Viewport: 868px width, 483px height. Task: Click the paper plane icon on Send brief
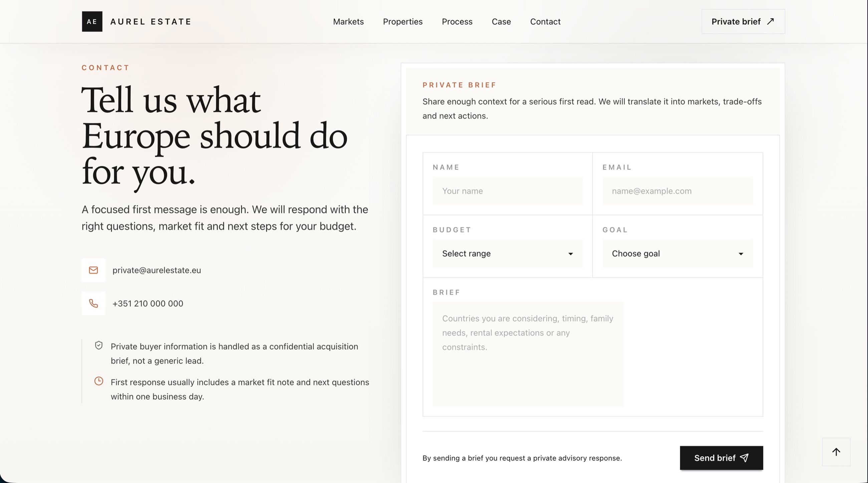(x=744, y=458)
